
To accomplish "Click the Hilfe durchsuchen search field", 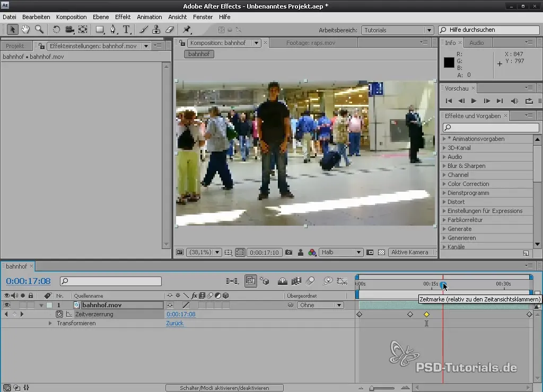I will 489,30.
